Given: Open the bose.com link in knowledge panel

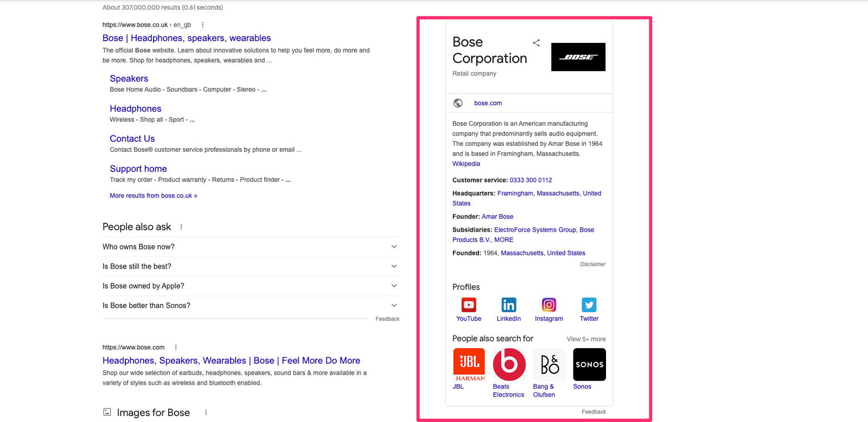Looking at the screenshot, I should 488,103.
